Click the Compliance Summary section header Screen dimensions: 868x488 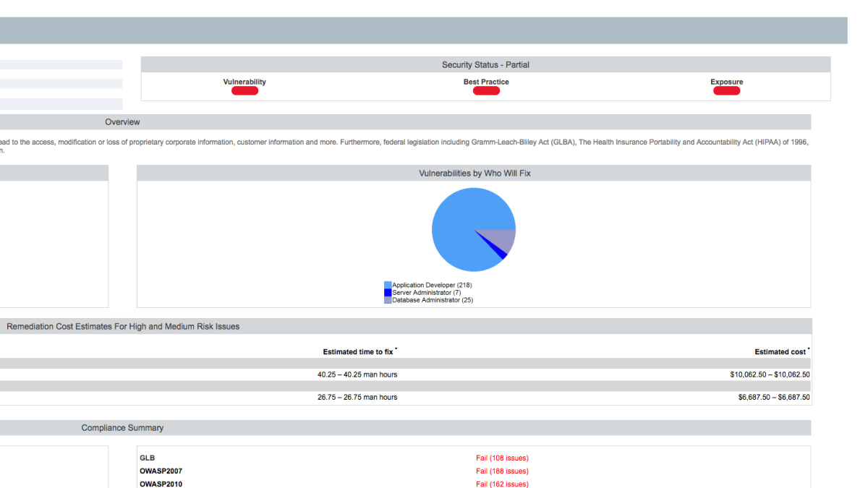click(x=122, y=428)
